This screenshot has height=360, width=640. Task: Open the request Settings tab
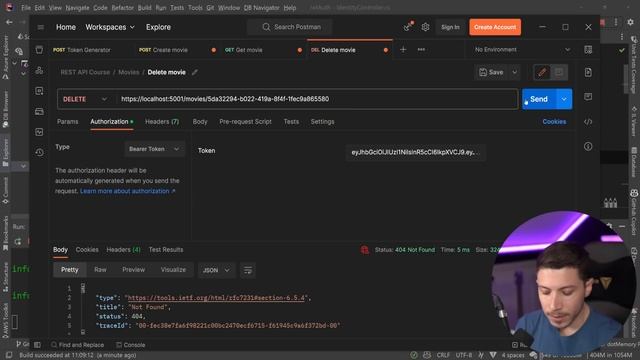pyautogui.click(x=322, y=122)
